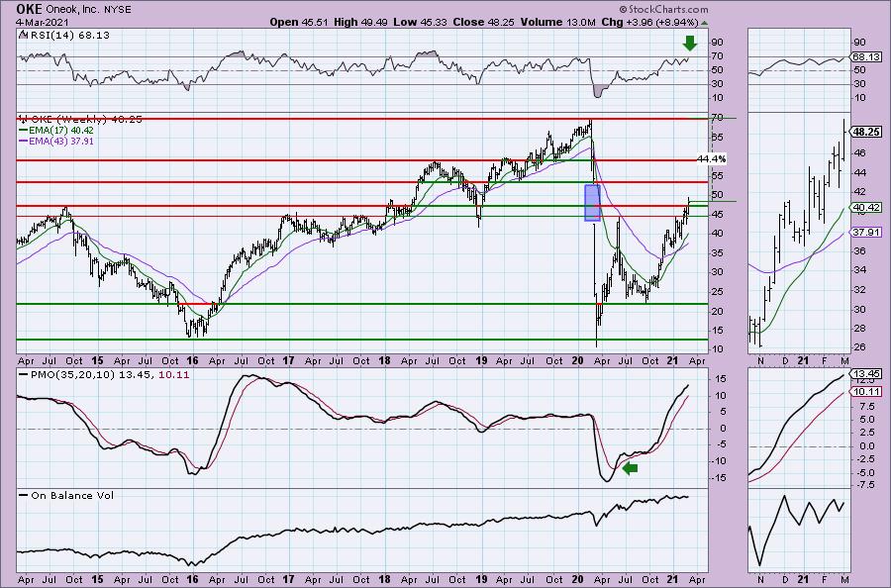This screenshot has width=891, height=588.
Task: Click the Volume 13.0M value in header
Action: [557, 22]
